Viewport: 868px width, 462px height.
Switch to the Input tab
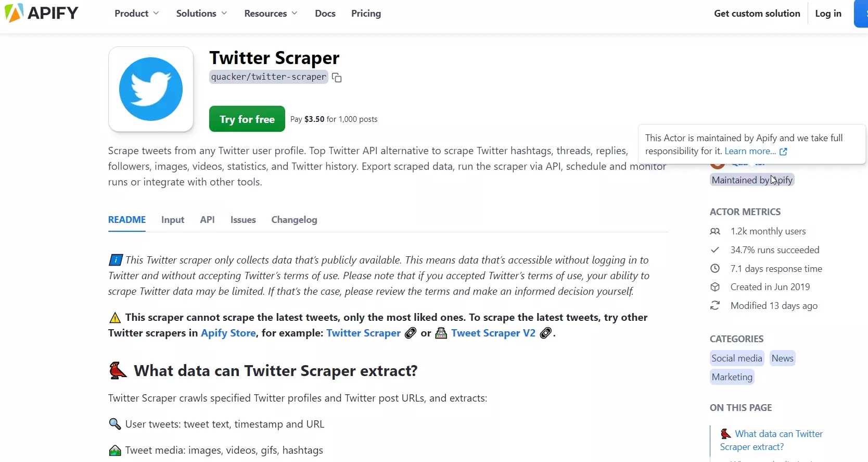(x=173, y=220)
